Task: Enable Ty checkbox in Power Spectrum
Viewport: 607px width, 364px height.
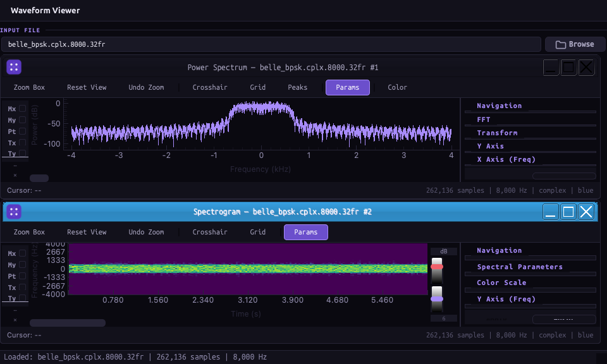Action: pos(23,153)
